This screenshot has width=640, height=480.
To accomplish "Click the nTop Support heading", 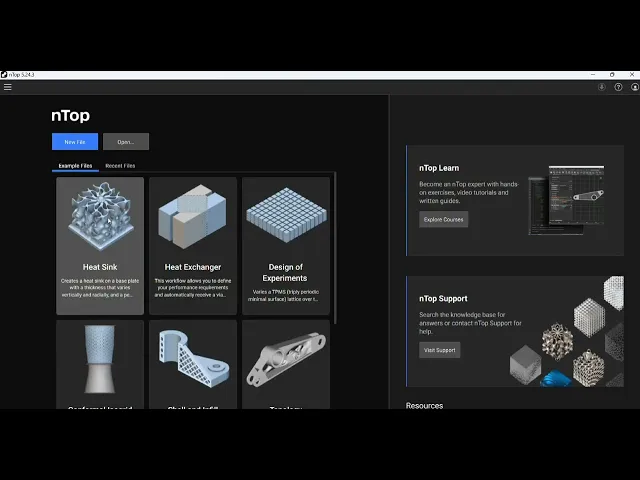I will pos(443,299).
